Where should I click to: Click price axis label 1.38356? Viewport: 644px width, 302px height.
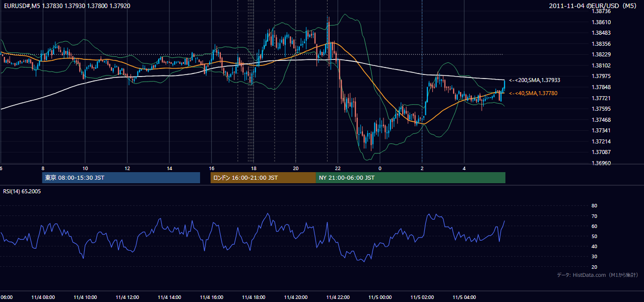click(x=601, y=44)
